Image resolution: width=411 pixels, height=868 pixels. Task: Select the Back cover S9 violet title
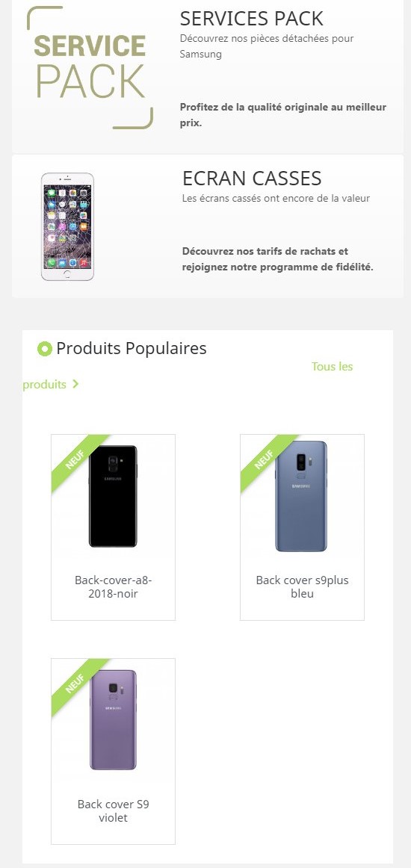(x=113, y=810)
